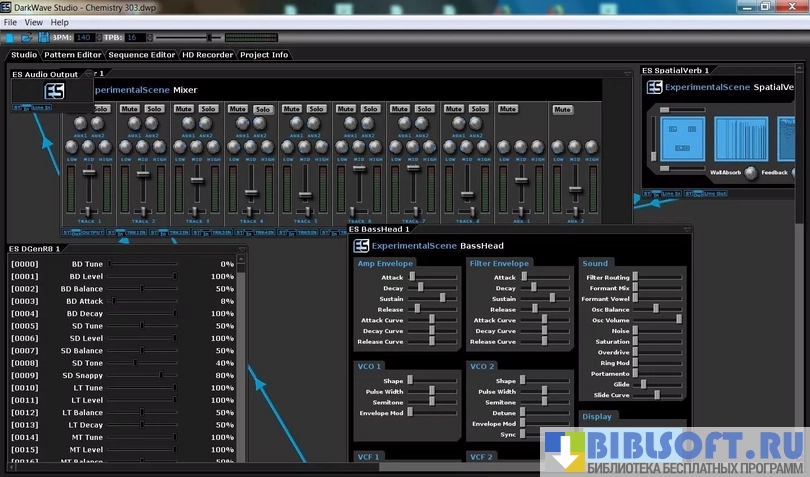Solo Track 4 in the mixer

(x=262, y=109)
